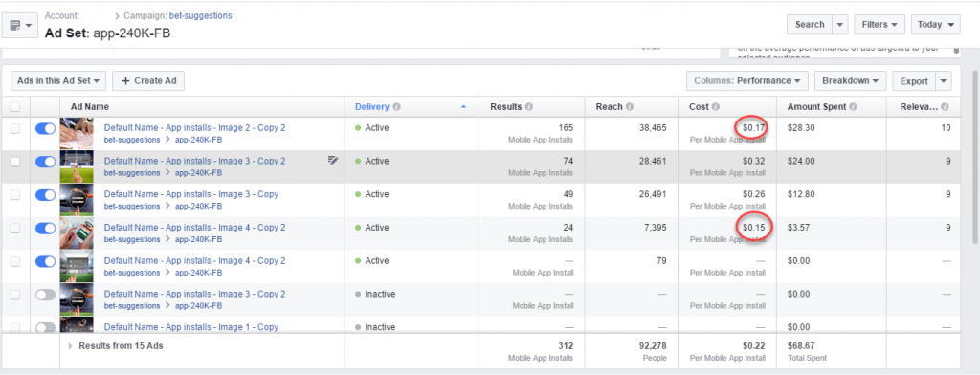
Task: Open the Image 1 - Copy ad link
Action: coord(190,327)
